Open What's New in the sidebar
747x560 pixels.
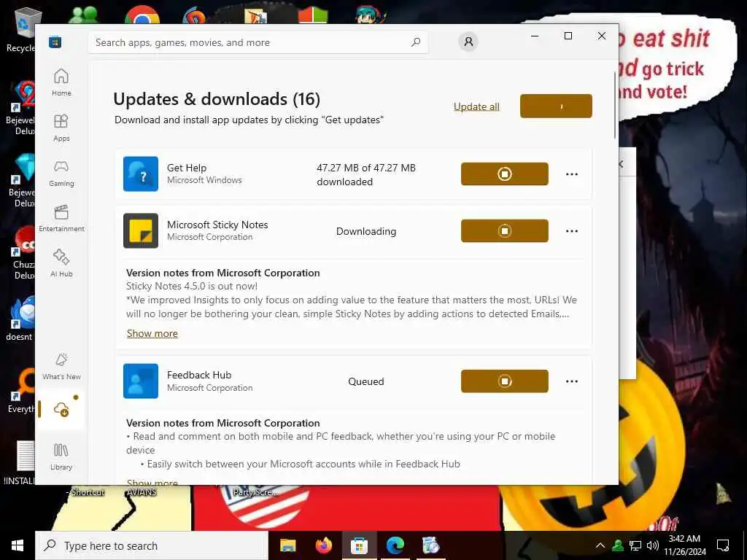point(61,366)
